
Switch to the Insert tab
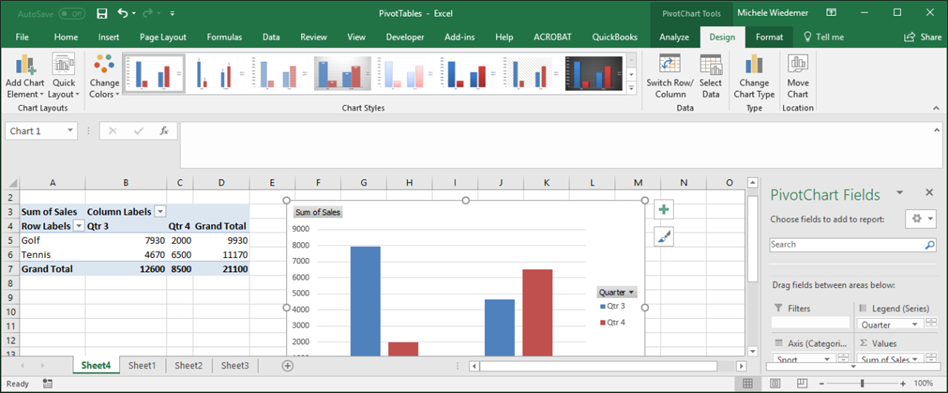pyautogui.click(x=108, y=37)
